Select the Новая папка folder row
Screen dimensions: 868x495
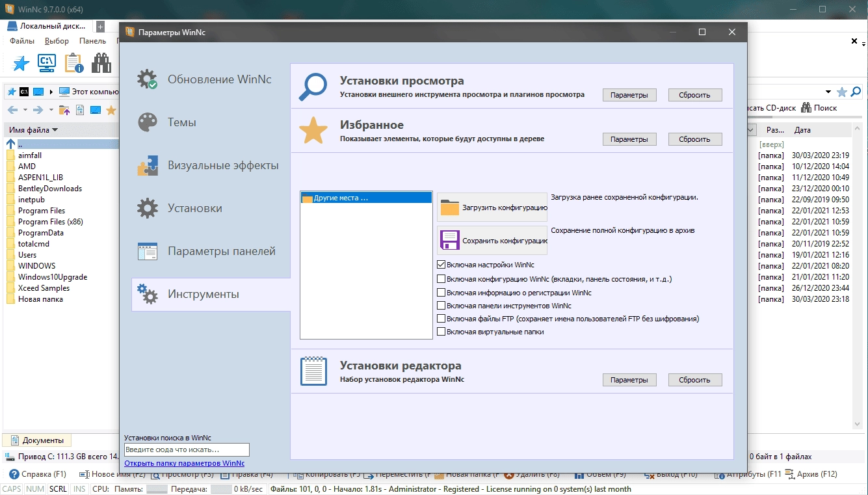pos(40,299)
